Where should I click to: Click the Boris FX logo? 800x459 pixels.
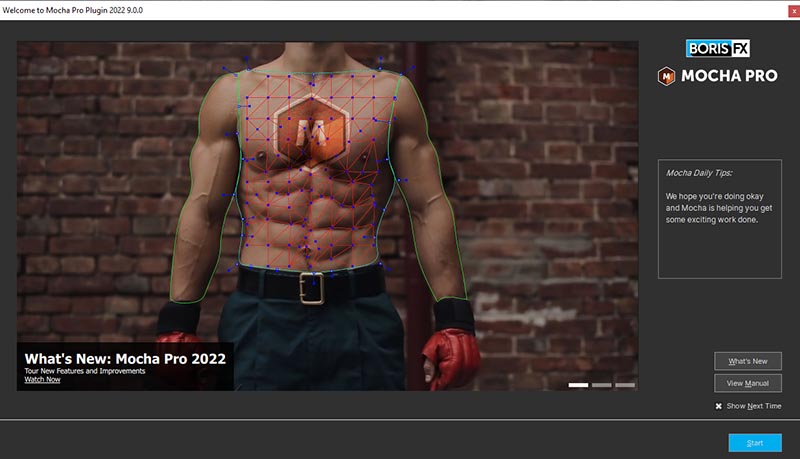[x=718, y=48]
